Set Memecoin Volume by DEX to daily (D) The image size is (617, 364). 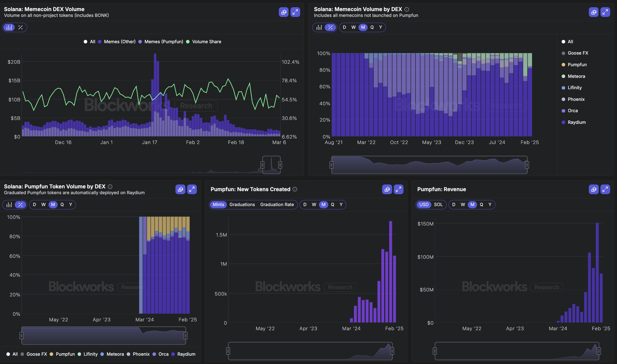pyautogui.click(x=344, y=27)
